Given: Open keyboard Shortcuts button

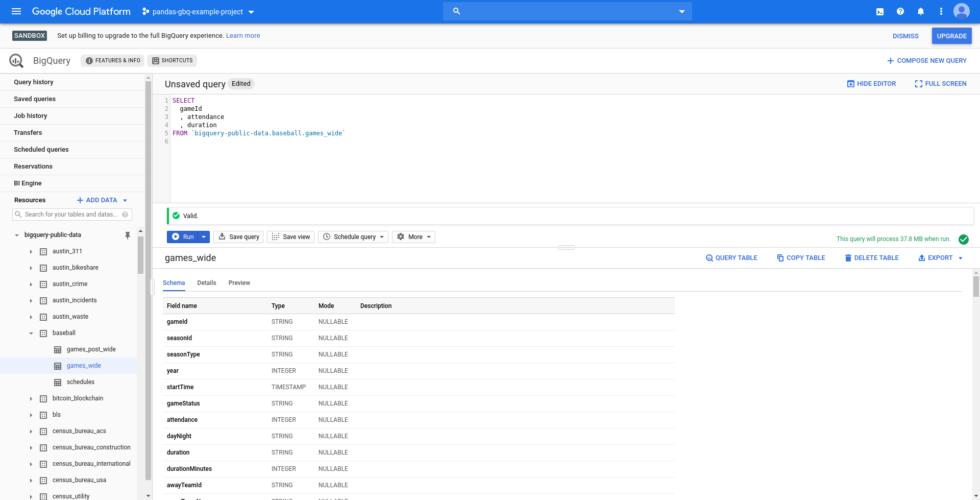Looking at the screenshot, I should click(172, 61).
